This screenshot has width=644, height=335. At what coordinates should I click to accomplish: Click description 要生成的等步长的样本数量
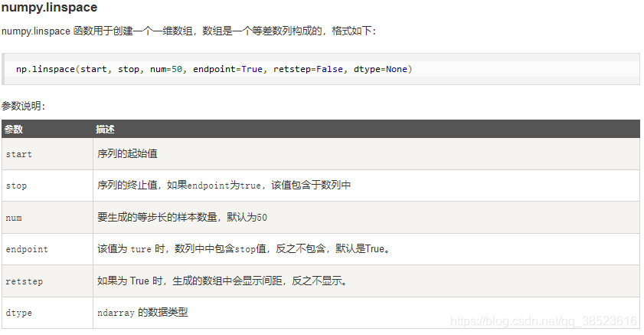(182, 217)
